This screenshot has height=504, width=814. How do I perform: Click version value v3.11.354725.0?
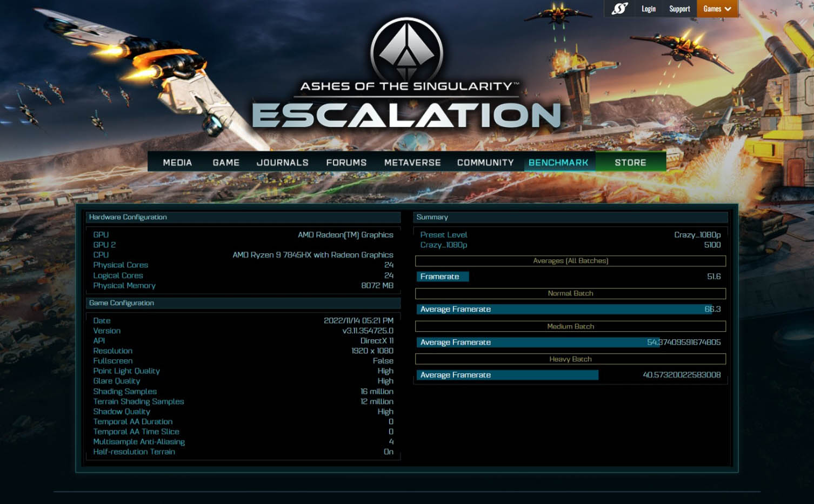pos(368,331)
